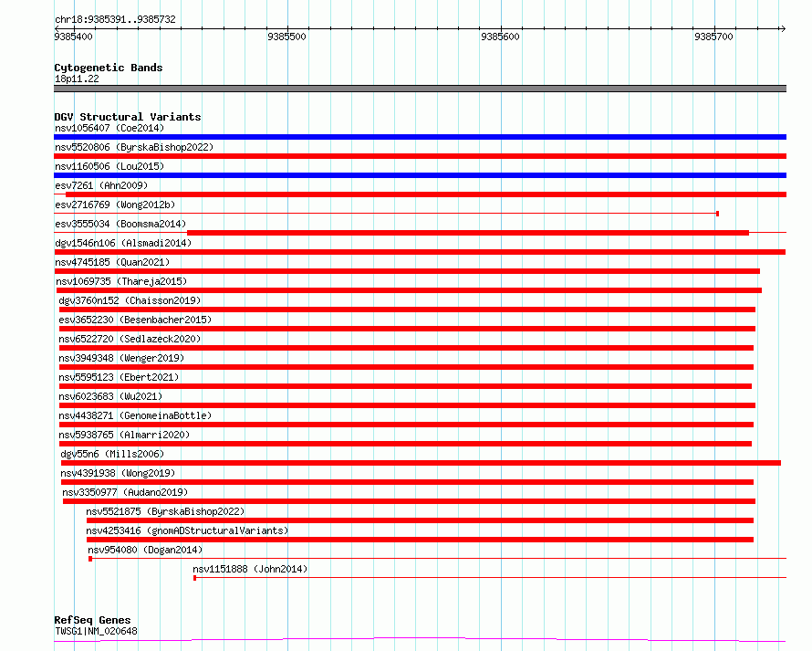Click dgv3760n152 (Chaisson2019) label
This screenshot has height=651, width=812.
coord(130,300)
